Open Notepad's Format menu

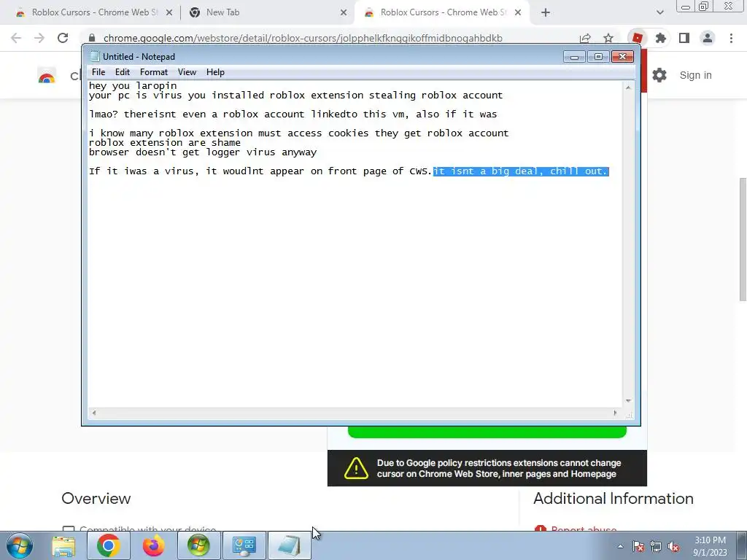point(153,72)
